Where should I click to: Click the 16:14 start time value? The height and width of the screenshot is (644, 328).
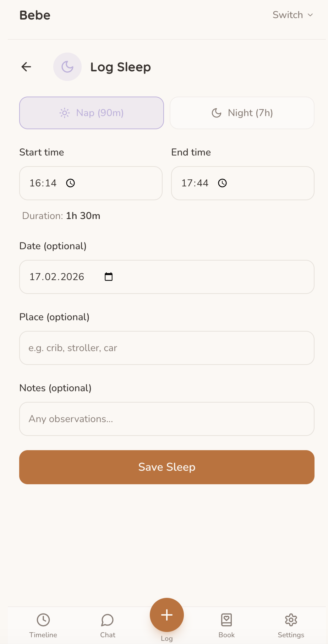[43, 183]
